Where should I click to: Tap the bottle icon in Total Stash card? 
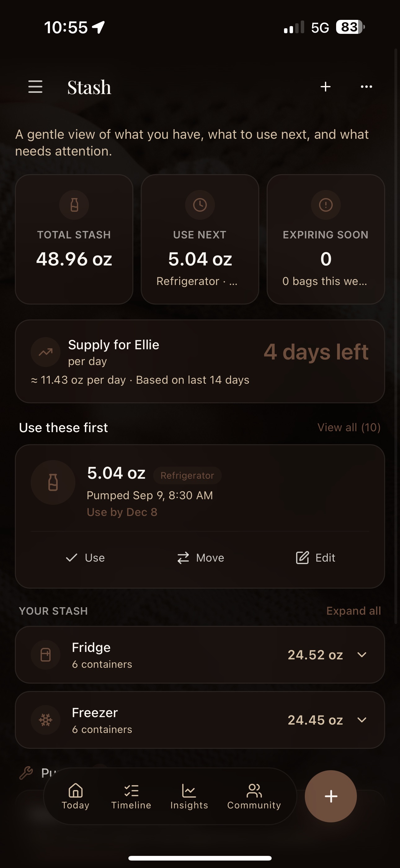point(74,205)
